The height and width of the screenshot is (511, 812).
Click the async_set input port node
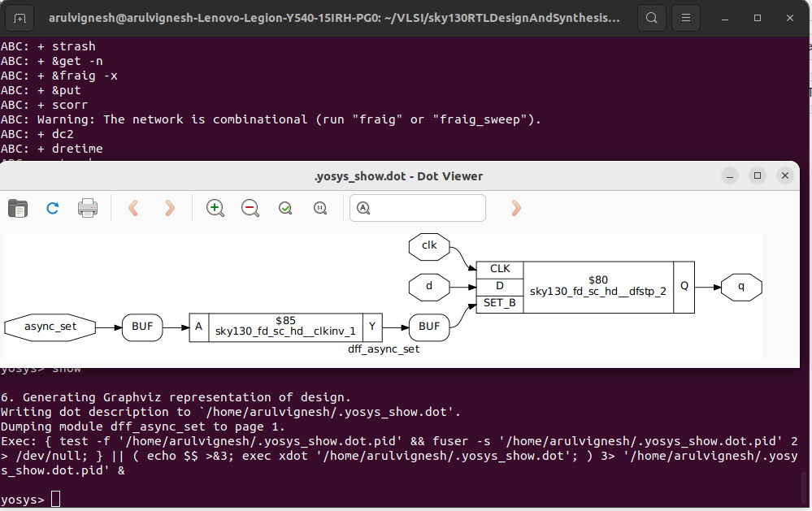point(49,327)
